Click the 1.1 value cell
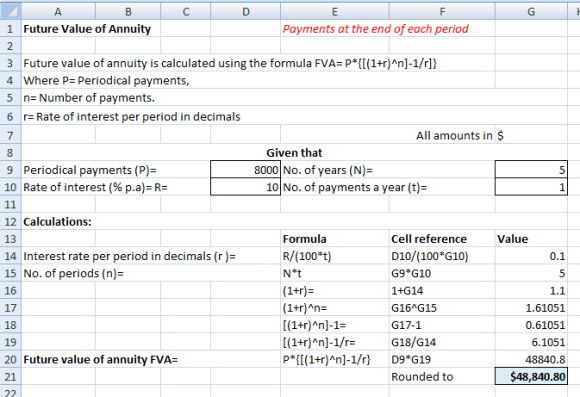Image resolution: width=580 pixels, height=397 pixels. coord(531,290)
